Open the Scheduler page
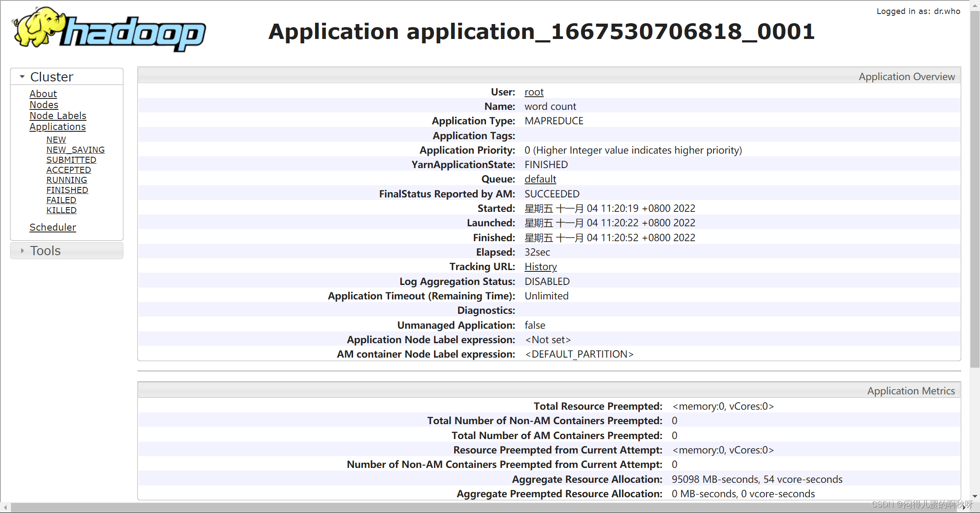The height and width of the screenshot is (513, 980). click(x=52, y=227)
